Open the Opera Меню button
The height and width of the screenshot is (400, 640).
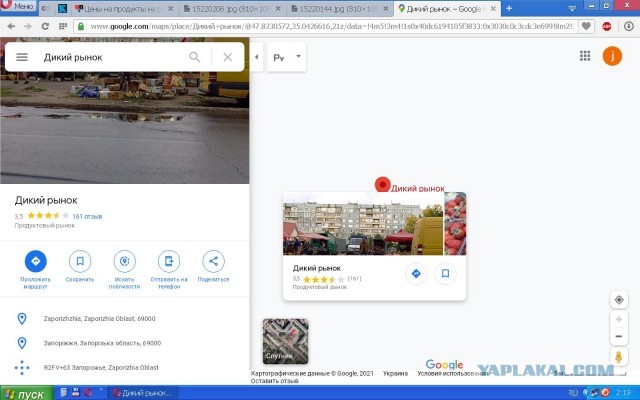point(18,6)
